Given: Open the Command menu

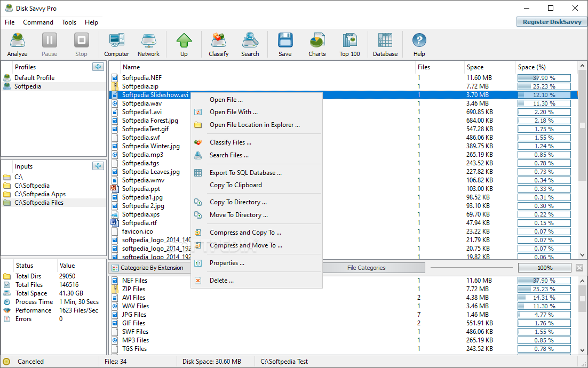Looking at the screenshot, I should coord(38,22).
